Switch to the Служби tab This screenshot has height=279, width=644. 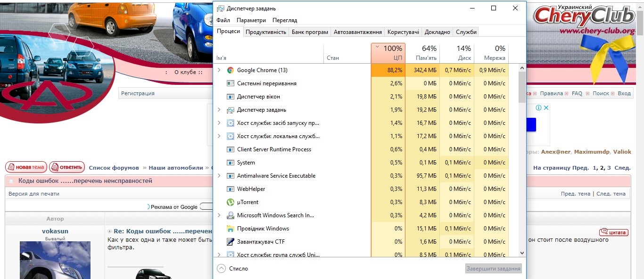click(x=466, y=32)
